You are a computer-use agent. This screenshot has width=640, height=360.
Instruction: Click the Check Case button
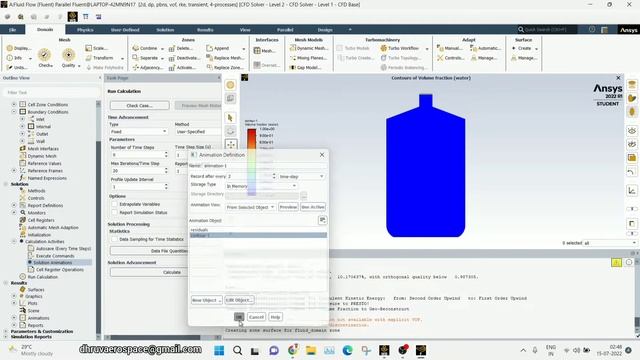click(140, 105)
